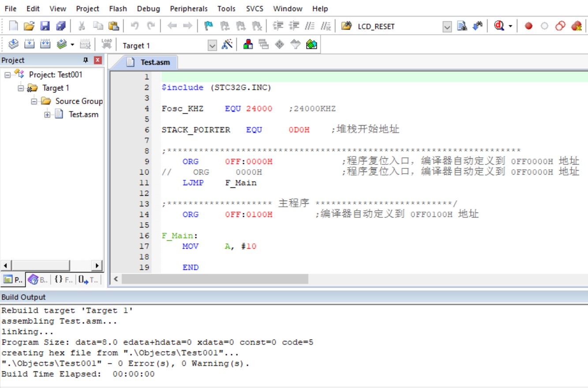Viewport: 588px width, 388px height.
Task: Click the LOAD download to flash icon
Action: pyautogui.click(x=106, y=45)
